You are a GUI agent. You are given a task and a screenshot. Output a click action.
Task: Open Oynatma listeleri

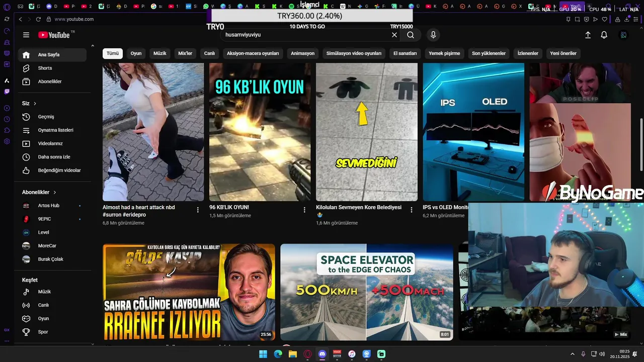tap(52, 130)
